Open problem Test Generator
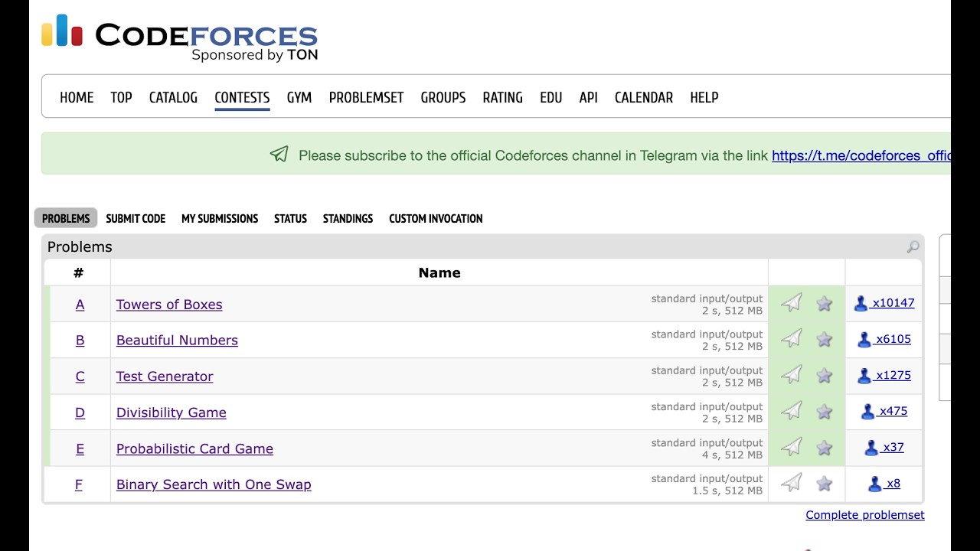 (x=165, y=376)
